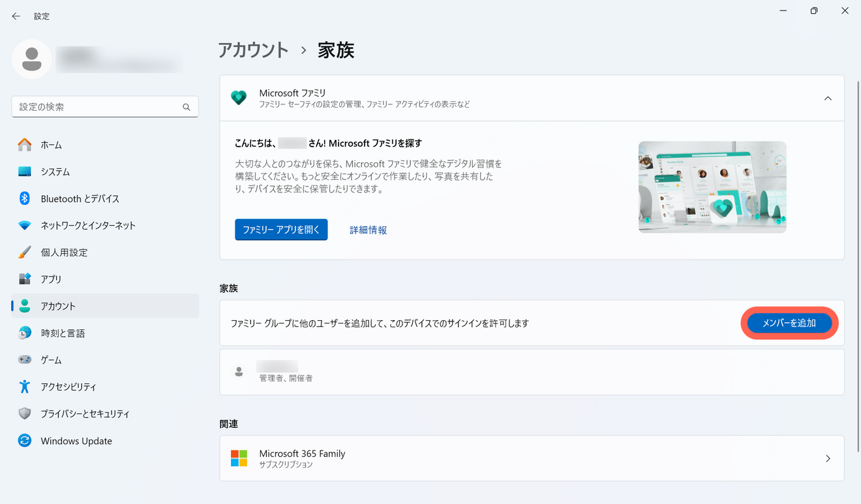
Task: Select プライバシーとセキュリティ
Action: point(105,414)
